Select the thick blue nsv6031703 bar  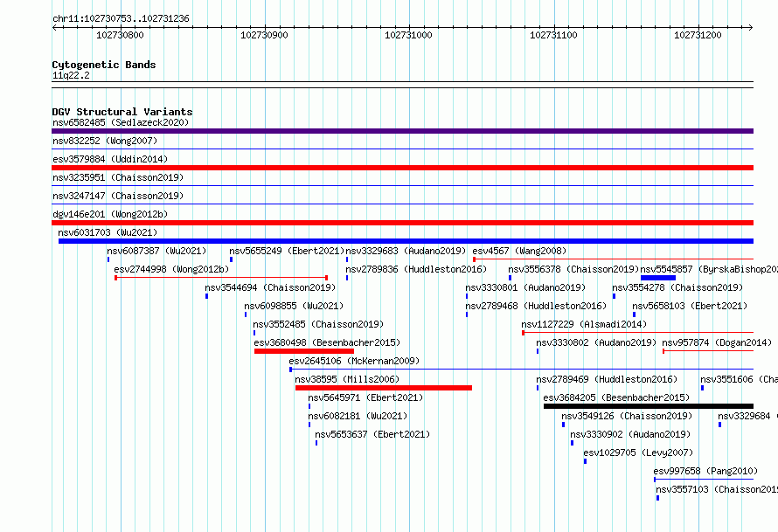click(406, 241)
